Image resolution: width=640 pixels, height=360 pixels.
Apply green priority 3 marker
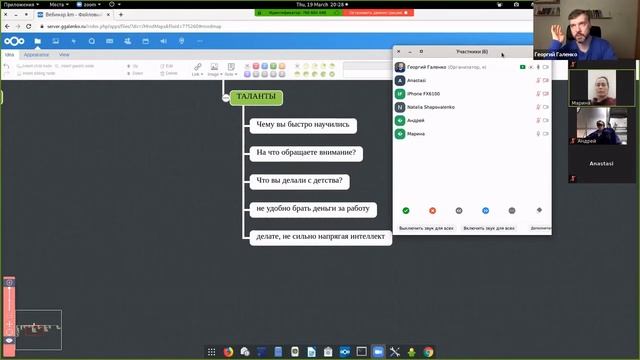click(x=273, y=66)
